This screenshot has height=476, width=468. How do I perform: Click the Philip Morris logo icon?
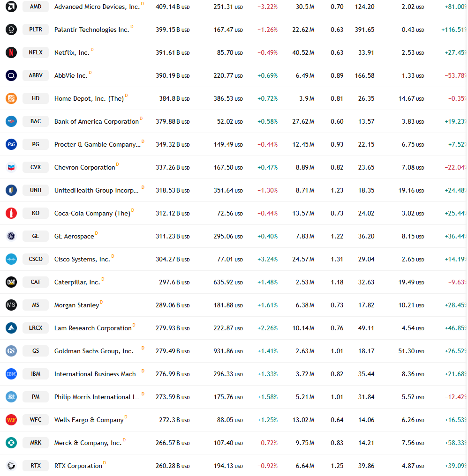[x=11, y=397]
